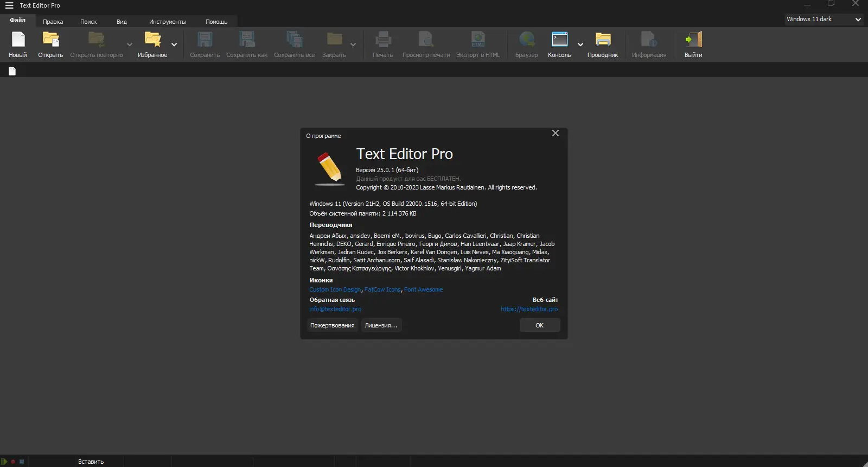Image resolution: width=868 pixels, height=467 pixels.
Task: Click the Сохранить всё icon
Action: (294, 40)
